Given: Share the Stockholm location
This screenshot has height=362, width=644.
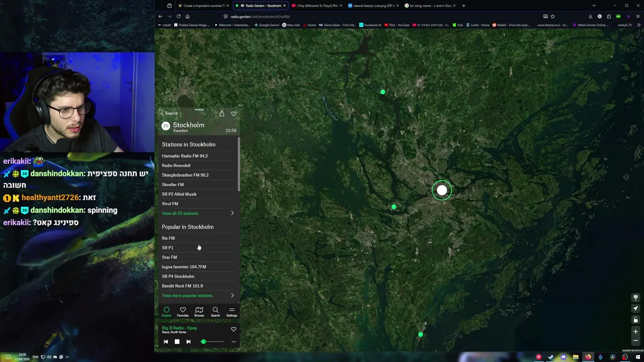Looking at the screenshot, I should click(221, 114).
